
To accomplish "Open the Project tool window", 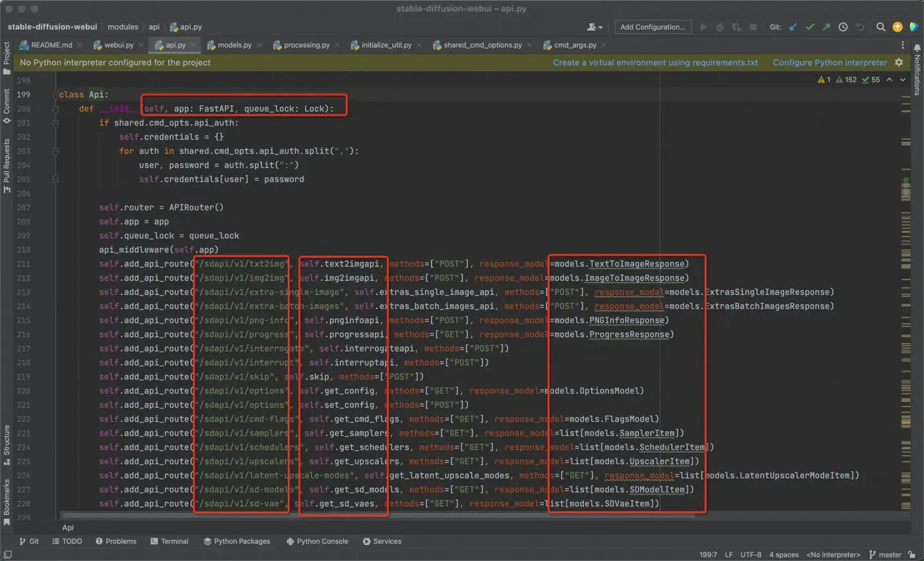I will (x=7, y=58).
